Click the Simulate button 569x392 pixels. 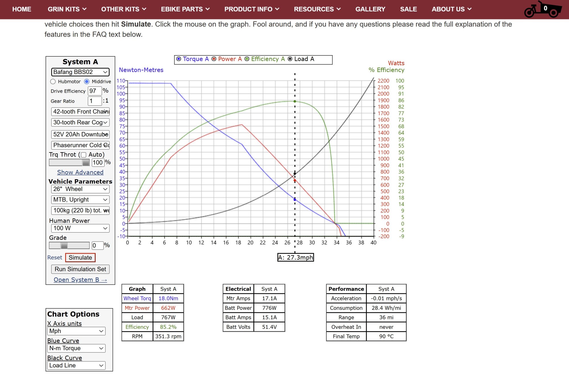pyautogui.click(x=80, y=258)
